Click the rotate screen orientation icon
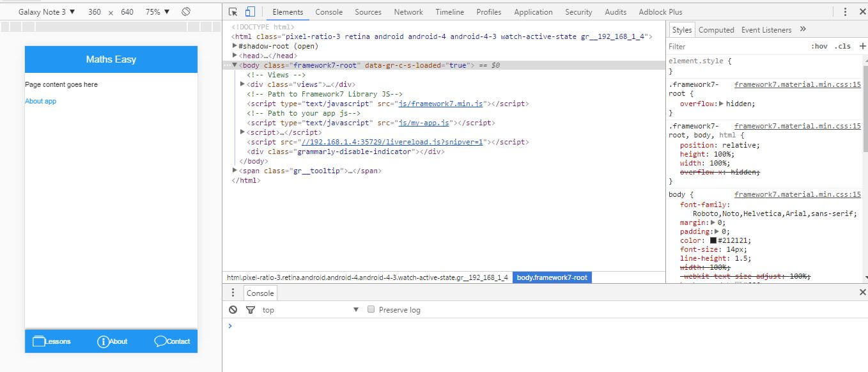The image size is (868, 372). (x=186, y=12)
